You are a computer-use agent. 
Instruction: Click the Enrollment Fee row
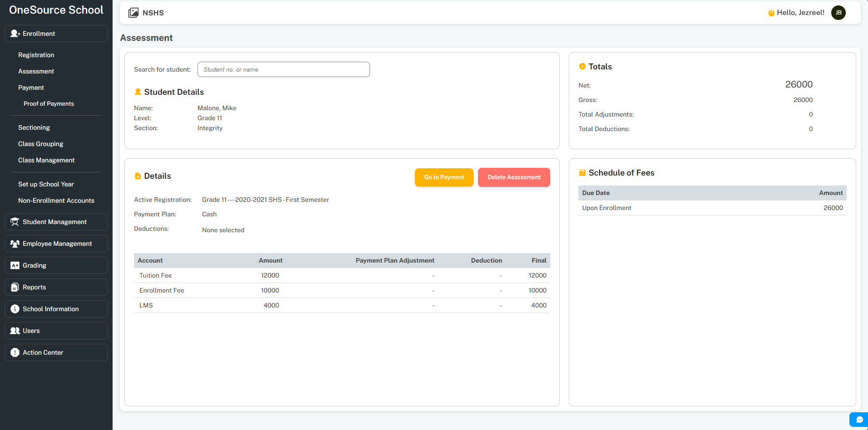[x=342, y=290]
